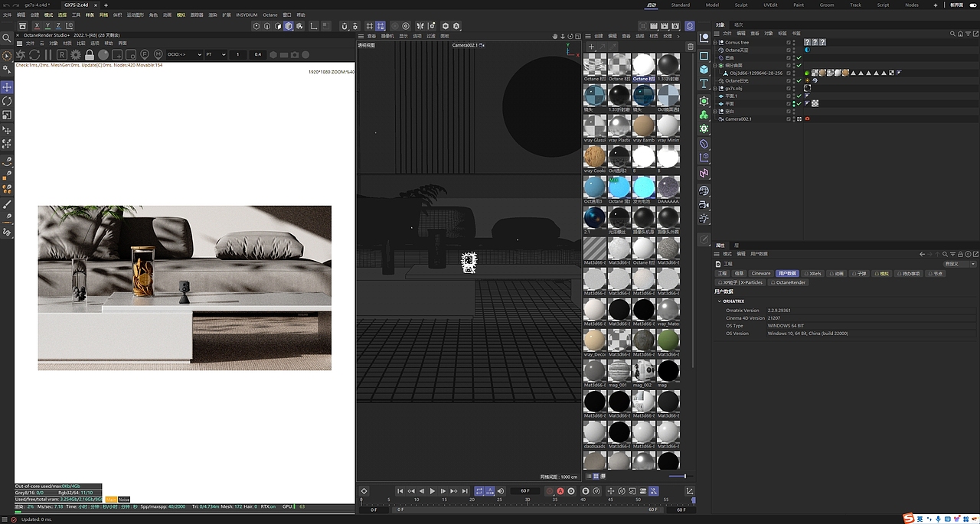Open the 自定义 dropdown in attributes panel
Image resolution: width=980 pixels, height=524 pixels.
click(960, 264)
